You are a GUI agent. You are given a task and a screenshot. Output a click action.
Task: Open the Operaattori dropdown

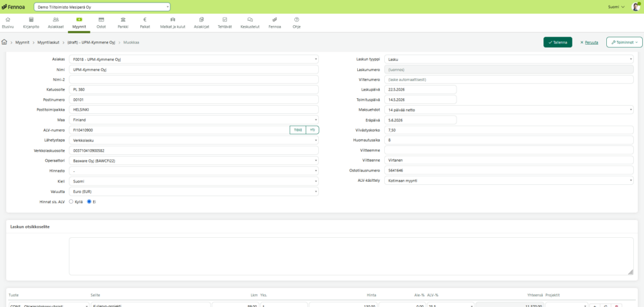(194, 160)
